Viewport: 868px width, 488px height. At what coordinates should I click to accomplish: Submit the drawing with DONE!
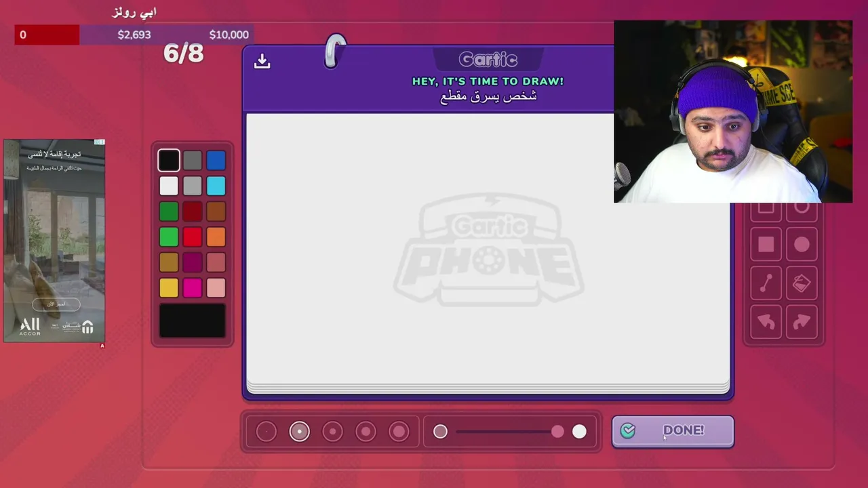click(x=673, y=431)
